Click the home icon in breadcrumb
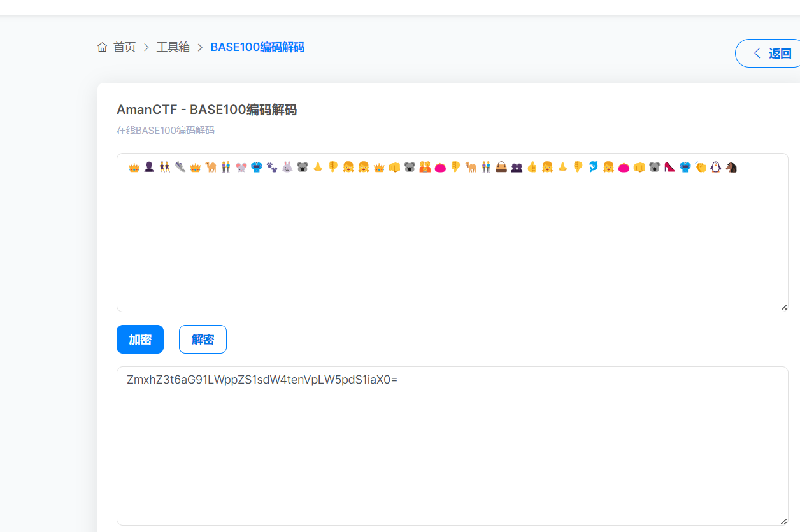800x532 pixels. (x=102, y=47)
